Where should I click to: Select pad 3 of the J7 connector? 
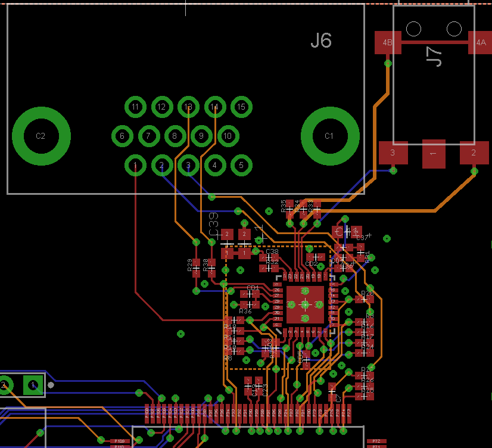click(x=393, y=153)
